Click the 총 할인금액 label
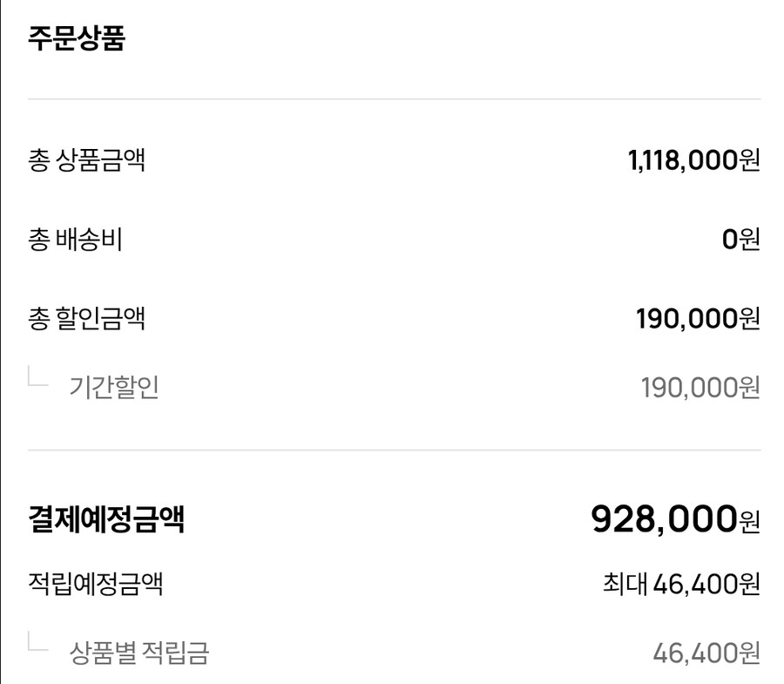 click(86, 318)
